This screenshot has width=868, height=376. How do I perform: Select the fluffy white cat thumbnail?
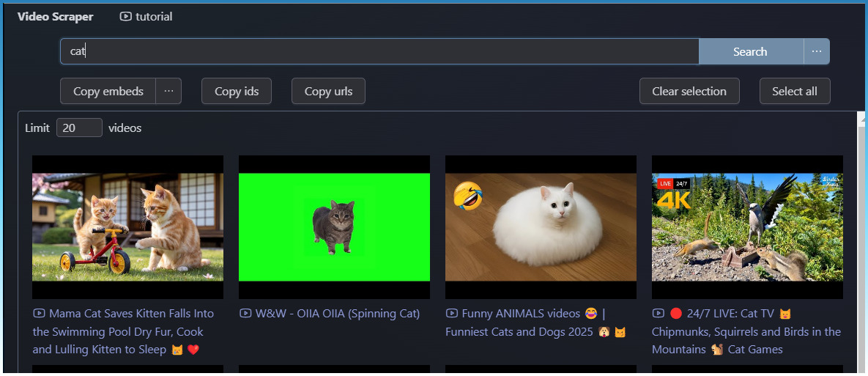(x=541, y=226)
